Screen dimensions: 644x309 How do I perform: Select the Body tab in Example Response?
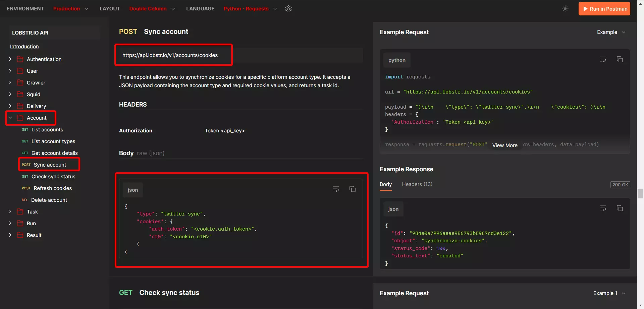[x=385, y=184]
